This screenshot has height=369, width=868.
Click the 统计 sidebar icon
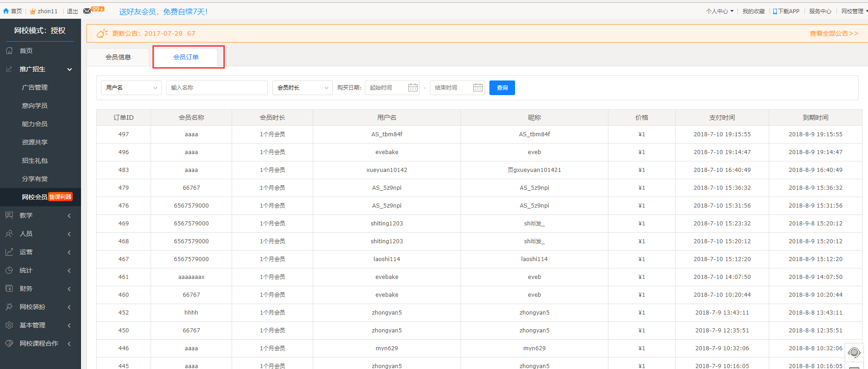[9, 270]
